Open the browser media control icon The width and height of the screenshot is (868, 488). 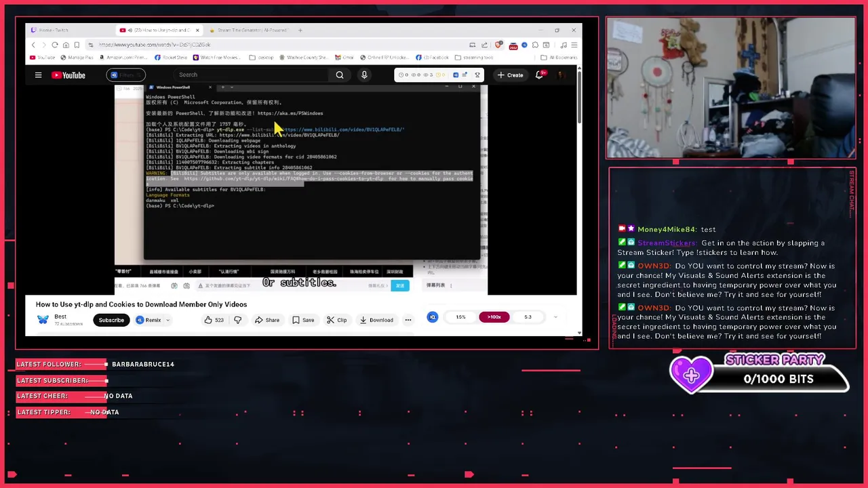564,45
